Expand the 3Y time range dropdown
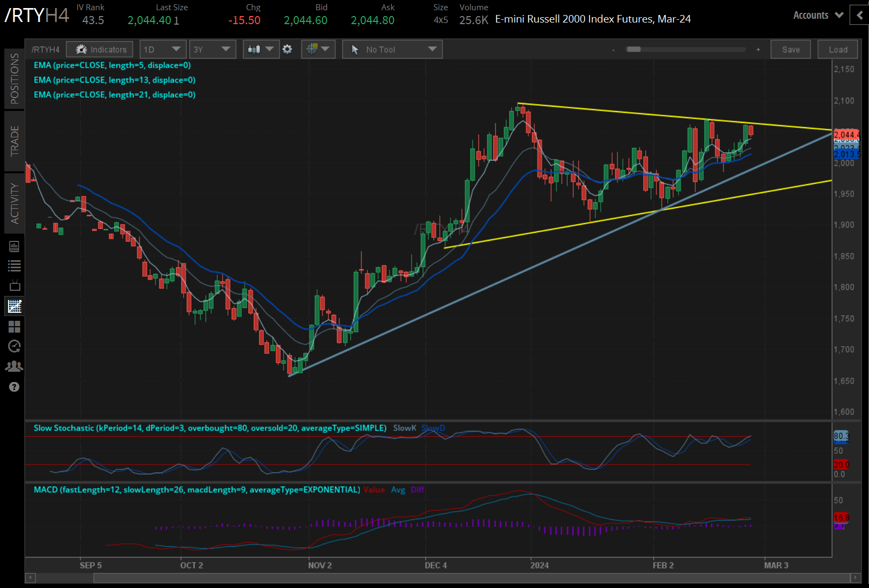869x588 pixels. tap(212, 49)
